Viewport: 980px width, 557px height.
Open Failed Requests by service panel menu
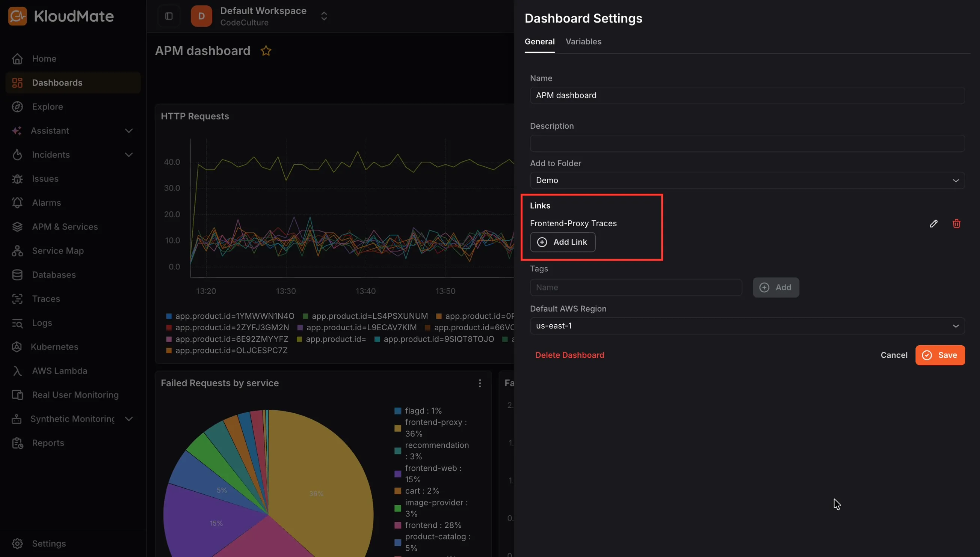tap(480, 383)
